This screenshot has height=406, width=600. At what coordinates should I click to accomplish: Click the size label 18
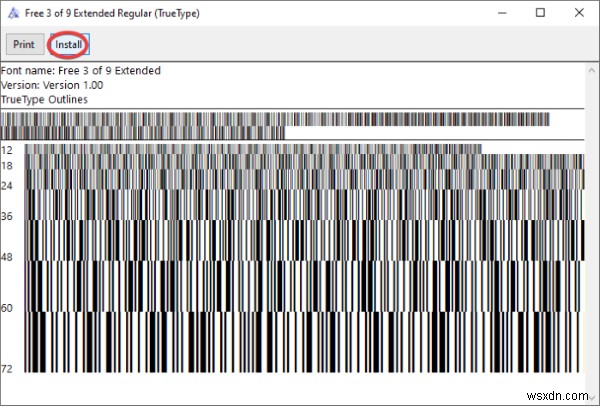7,166
